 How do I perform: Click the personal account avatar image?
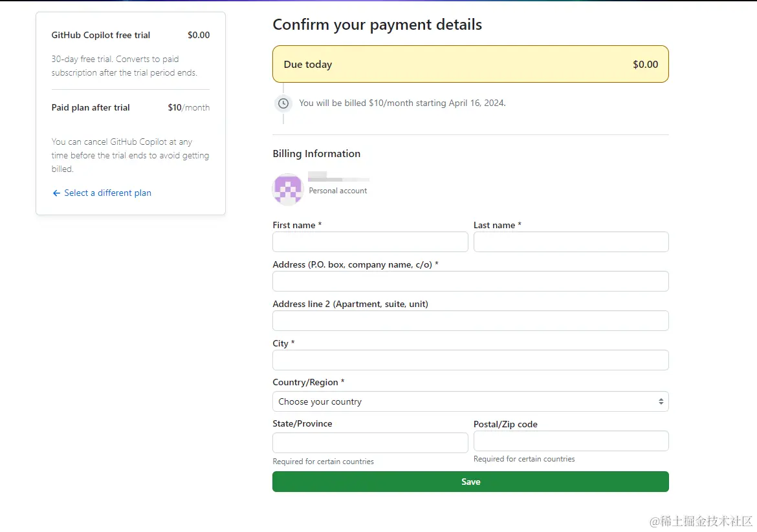[288, 189]
